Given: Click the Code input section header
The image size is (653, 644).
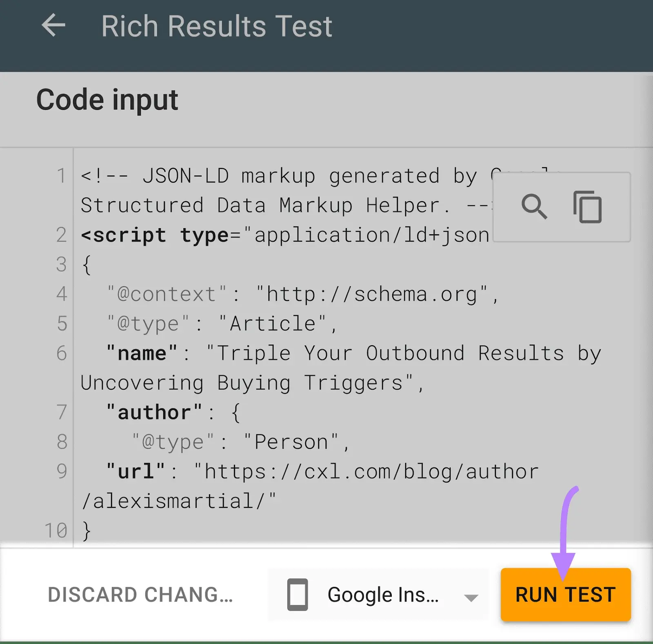Looking at the screenshot, I should point(107,99).
